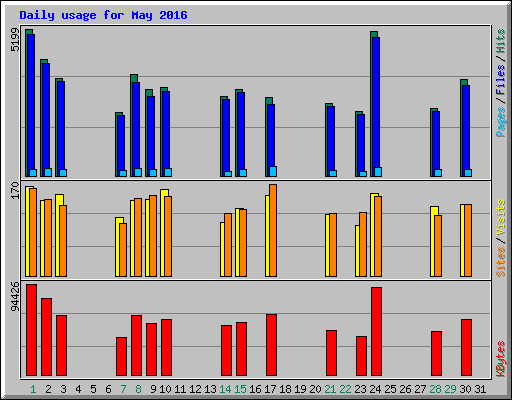The width and height of the screenshot is (512, 400).
Task: Click the cyan "Pages" legend label
Action: [501, 122]
